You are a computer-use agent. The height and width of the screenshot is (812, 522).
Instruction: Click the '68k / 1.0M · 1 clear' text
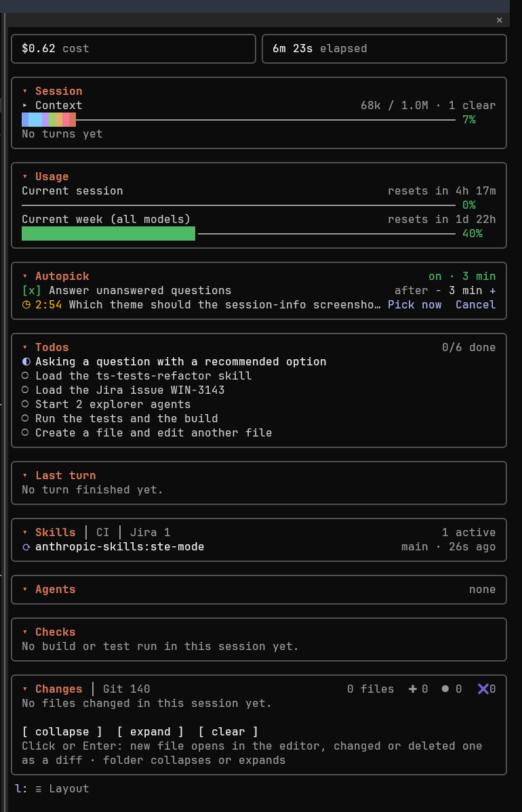coord(428,106)
